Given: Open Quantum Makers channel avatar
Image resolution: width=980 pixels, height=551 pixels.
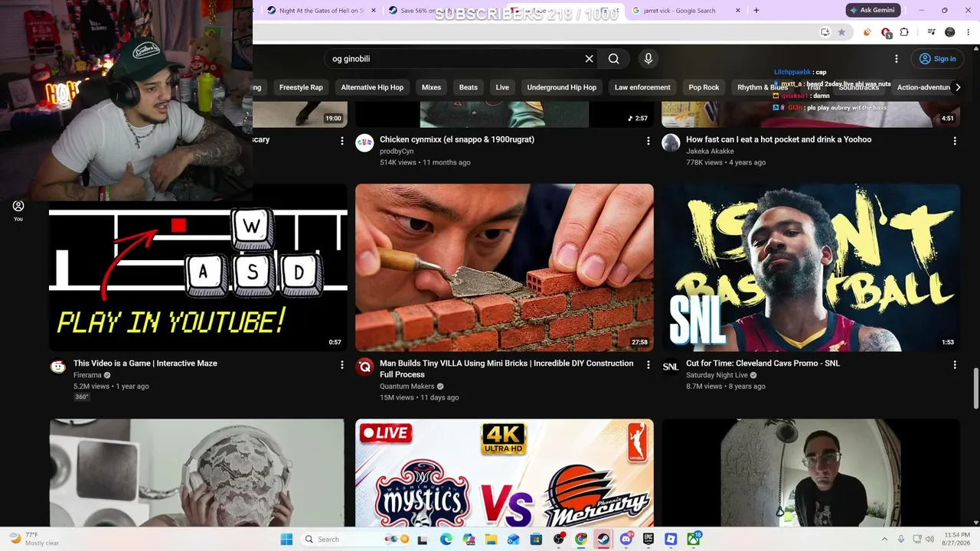Looking at the screenshot, I should [x=364, y=367].
